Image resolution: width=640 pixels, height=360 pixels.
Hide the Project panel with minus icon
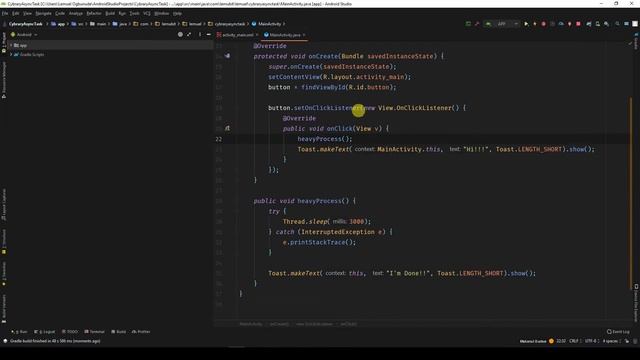click(x=209, y=35)
